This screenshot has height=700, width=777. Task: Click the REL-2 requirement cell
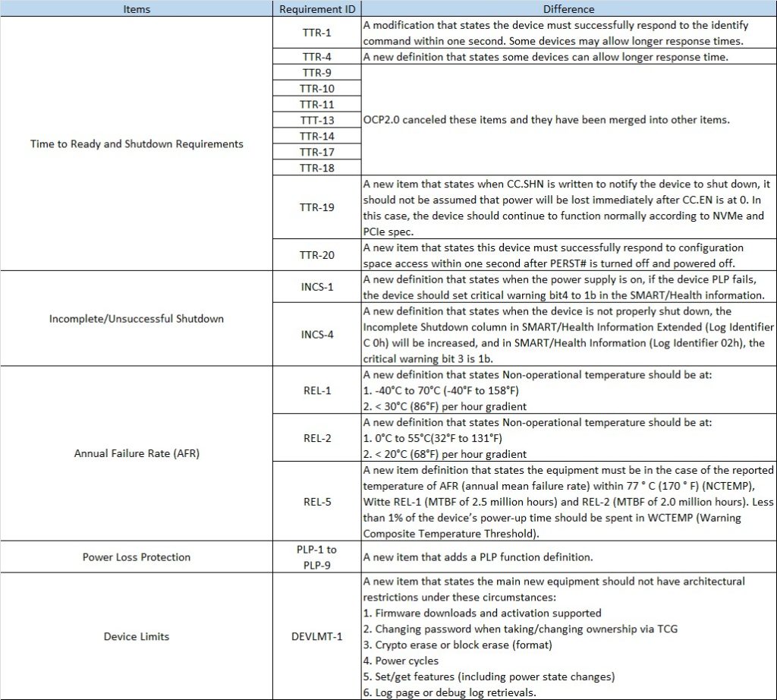pyautogui.click(x=317, y=438)
